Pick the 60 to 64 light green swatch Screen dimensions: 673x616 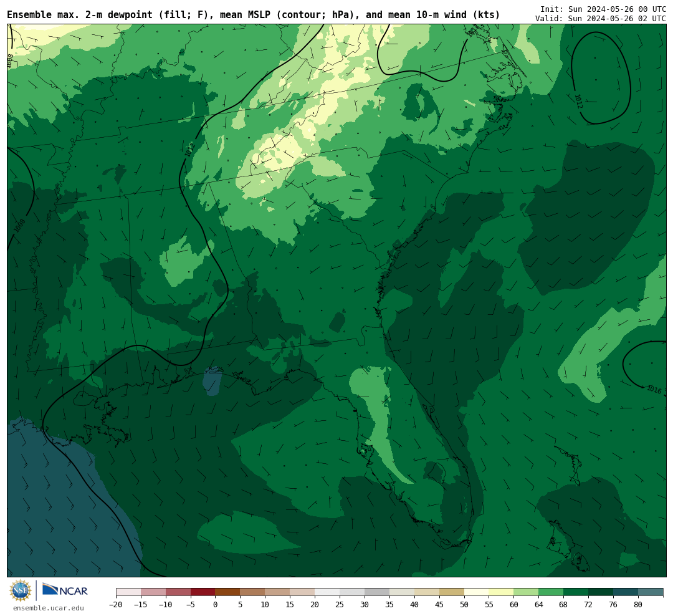(x=527, y=592)
